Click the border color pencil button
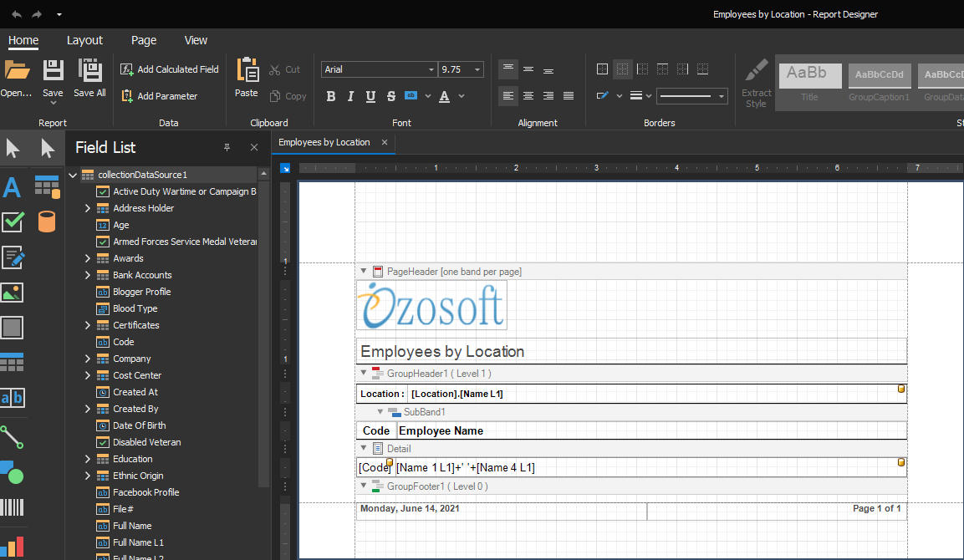 pyautogui.click(x=603, y=96)
